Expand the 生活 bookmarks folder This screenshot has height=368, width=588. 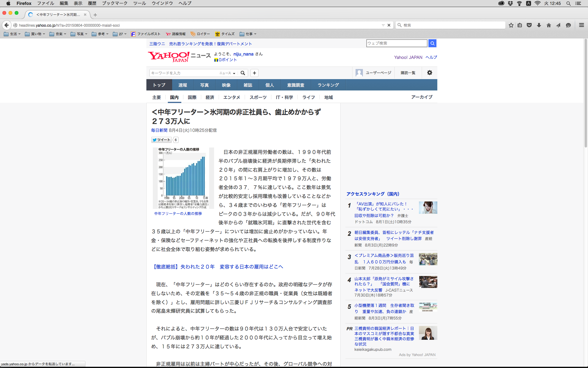[12, 34]
